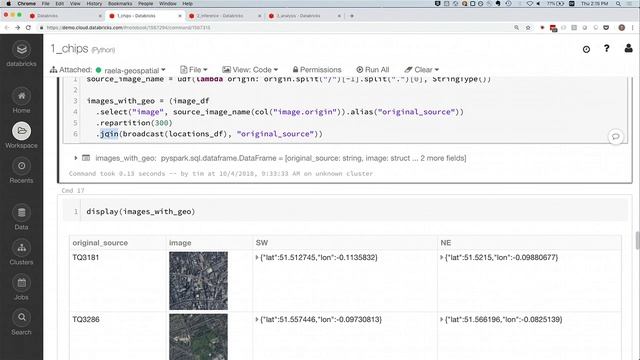Switch to the first Databricks browser tab
The image size is (640, 360).
pos(64,16)
